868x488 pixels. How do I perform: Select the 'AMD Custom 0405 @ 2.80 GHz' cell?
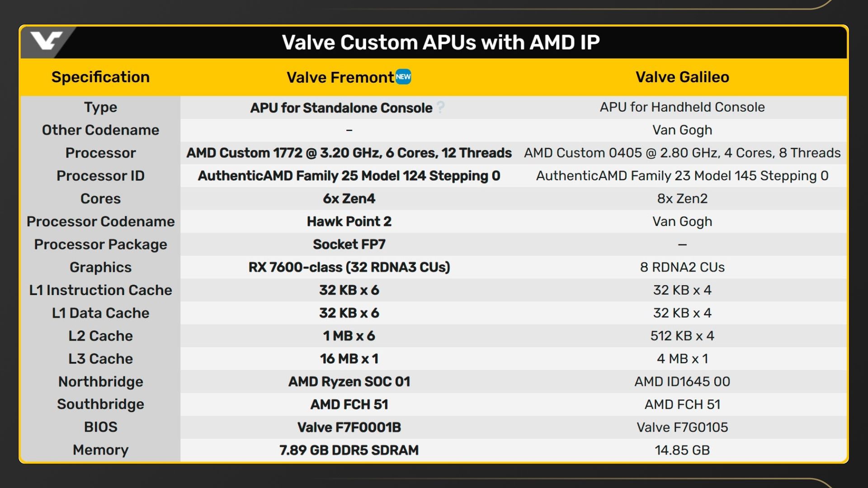682,153
